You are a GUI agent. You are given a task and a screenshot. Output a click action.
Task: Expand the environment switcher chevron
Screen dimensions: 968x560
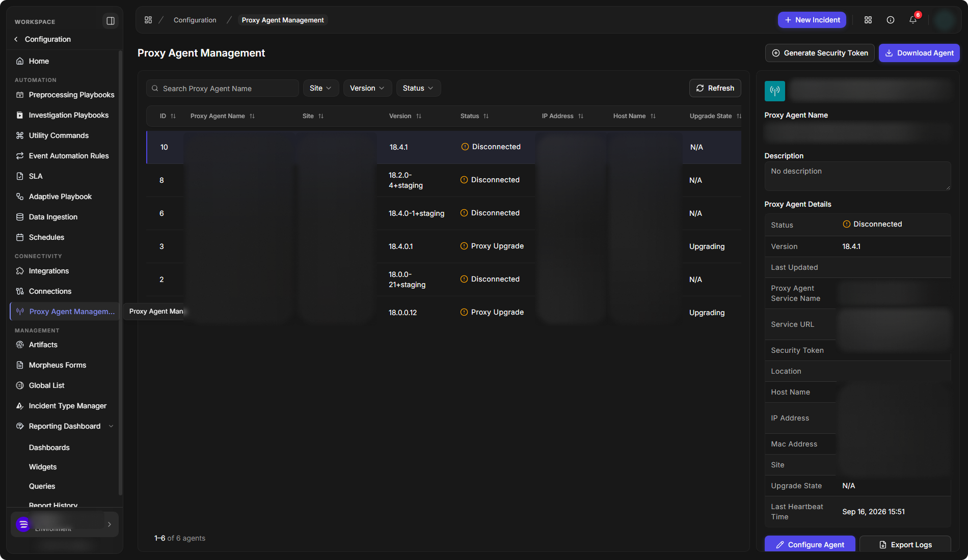click(x=110, y=524)
